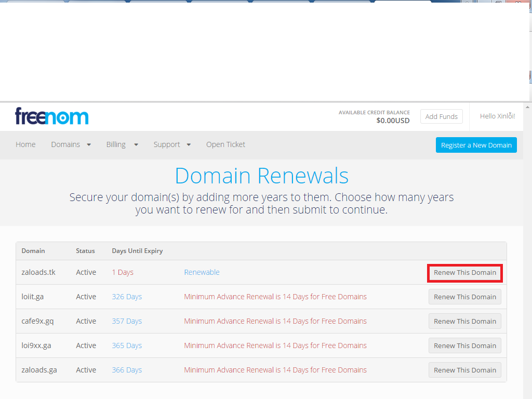The height and width of the screenshot is (399, 532).
Task: Click Renew This Domain for loiit.ga
Action: pos(465,297)
